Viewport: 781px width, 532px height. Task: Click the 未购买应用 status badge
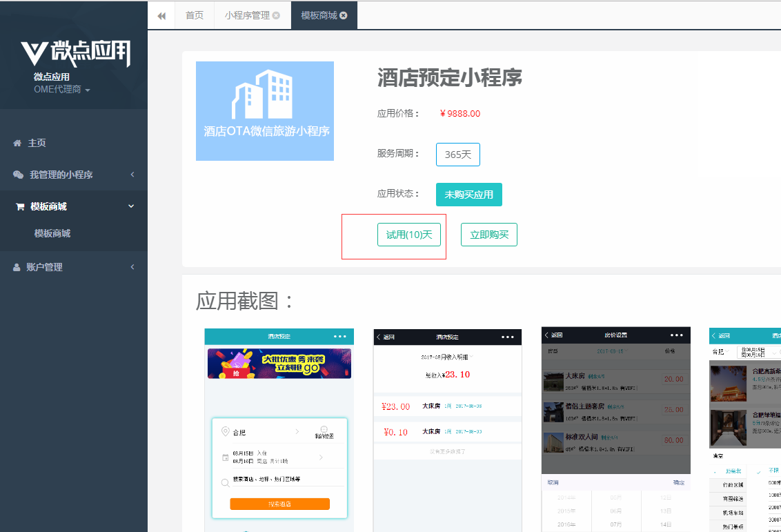pos(468,195)
